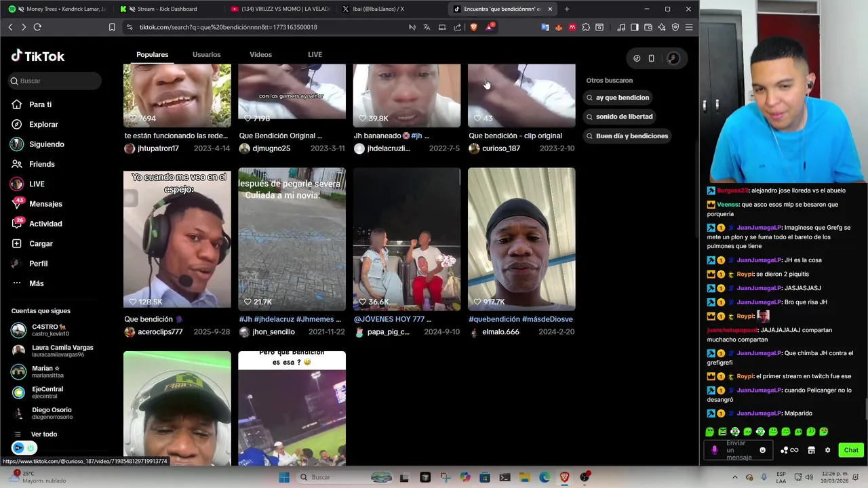Search suggestion 'Buen día y bendiciones'

(627, 136)
